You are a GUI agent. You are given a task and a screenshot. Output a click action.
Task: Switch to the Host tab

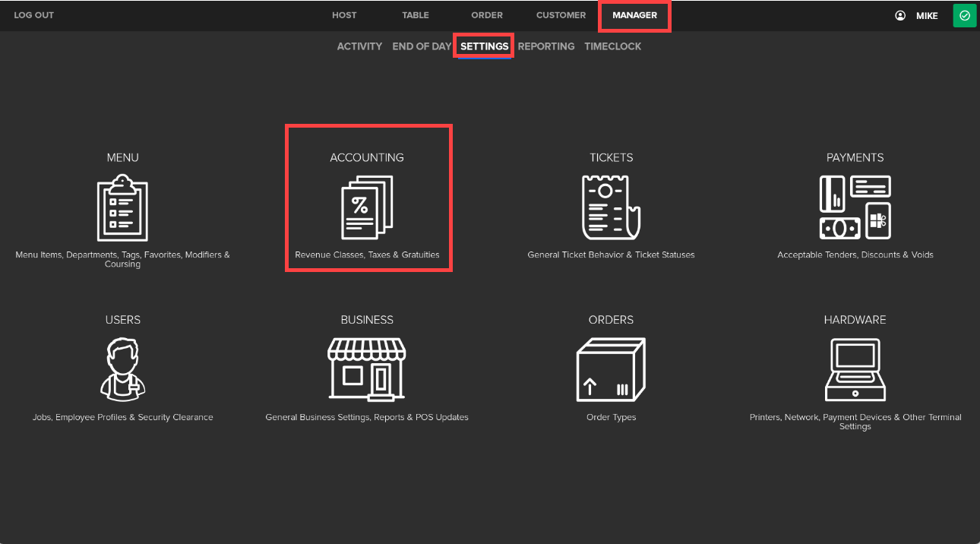pos(344,15)
